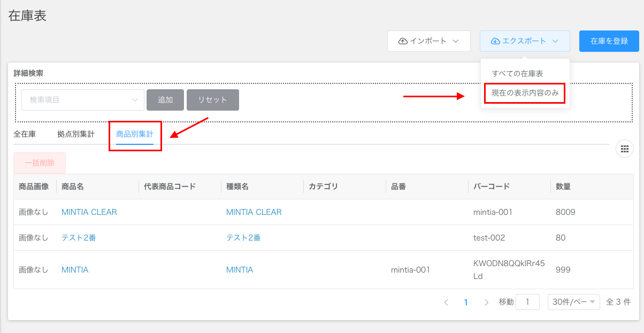The image size is (644, 333).
Task: Expand the インポート dropdown chevron
Action: pyautogui.click(x=456, y=41)
